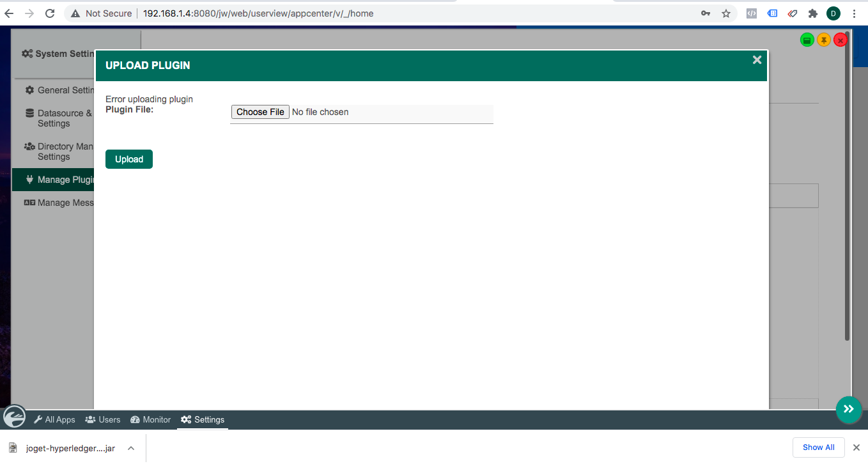Close the downloads bar
Viewport: 868px width, 466px height.
pyautogui.click(x=856, y=447)
